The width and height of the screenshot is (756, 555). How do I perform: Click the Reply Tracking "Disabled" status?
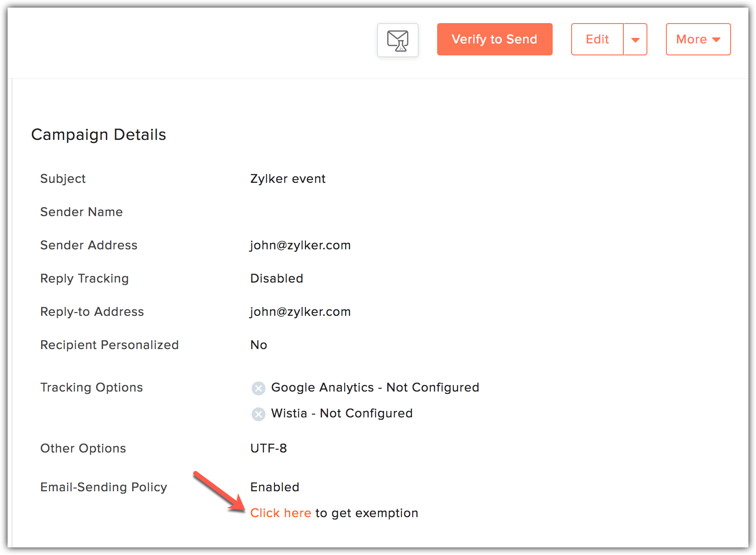click(276, 278)
